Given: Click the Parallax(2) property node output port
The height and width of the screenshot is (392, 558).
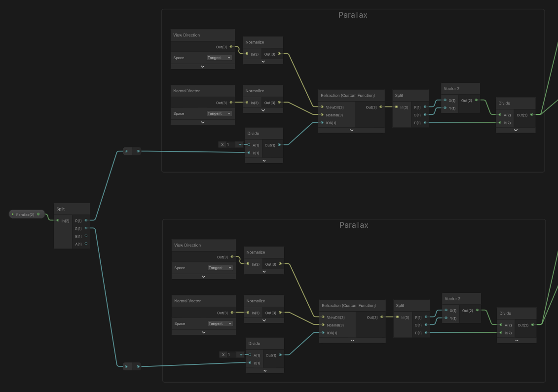Looking at the screenshot, I should click(38, 214).
